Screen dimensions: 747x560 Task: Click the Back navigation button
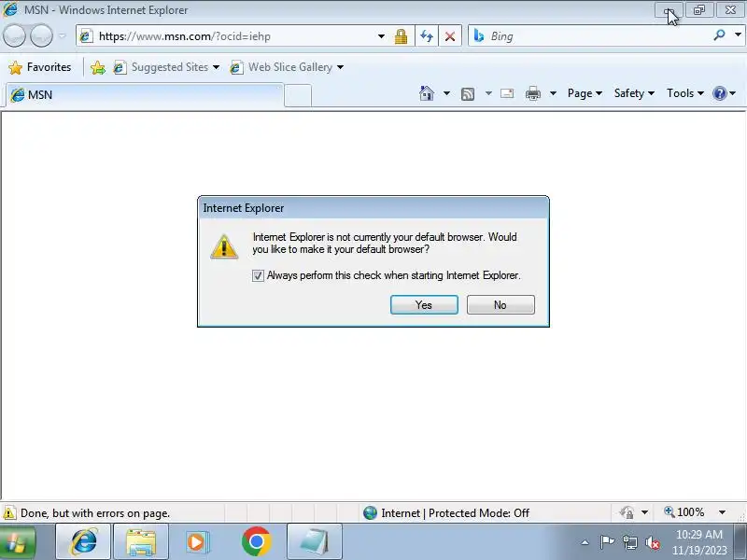(x=14, y=36)
